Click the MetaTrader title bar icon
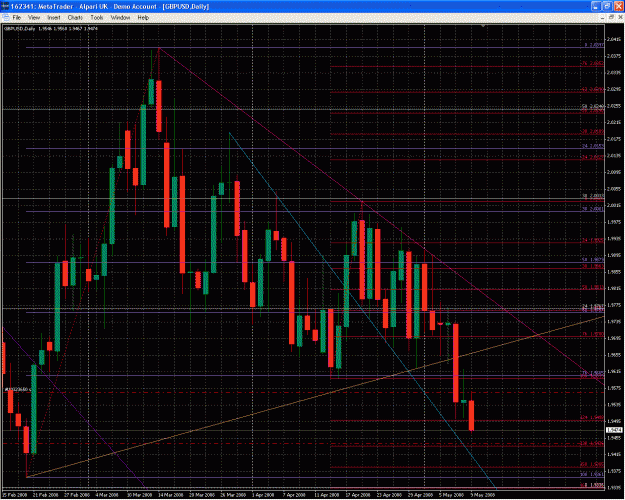625x500 pixels. coord(5,6)
